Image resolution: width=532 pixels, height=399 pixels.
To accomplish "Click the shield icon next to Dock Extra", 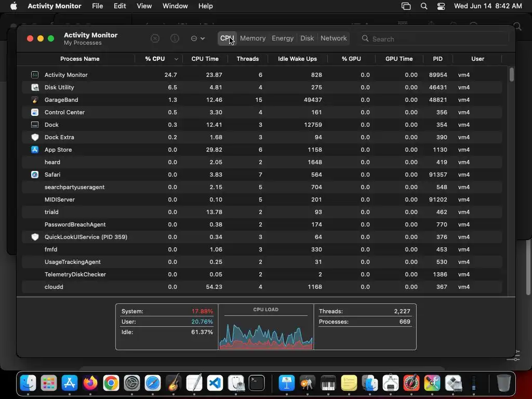I will click(35, 137).
